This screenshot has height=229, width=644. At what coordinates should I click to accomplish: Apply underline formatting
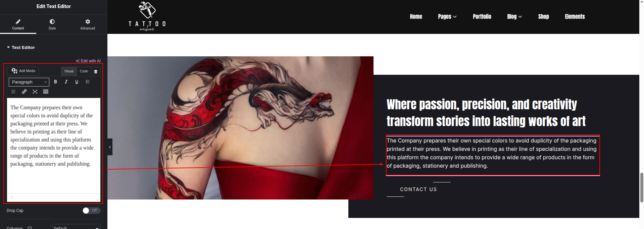pyautogui.click(x=77, y=82)
